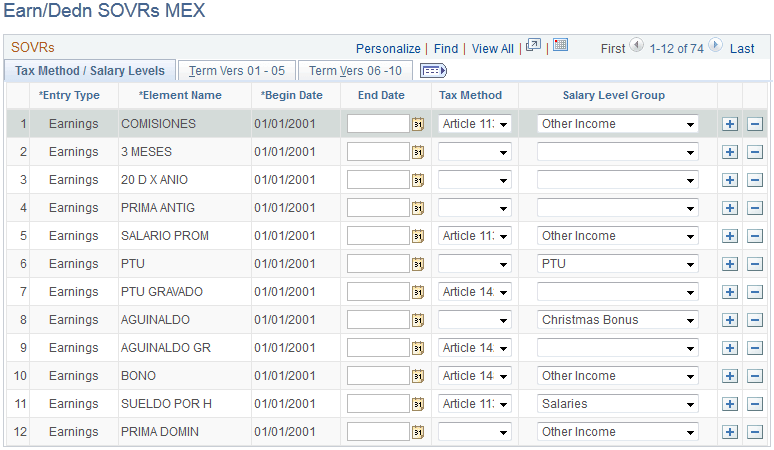The image size is (774, 450).
Task: Select the AGUINALDO GR element name
Action: pyautogui.click(x=166, y=348)
